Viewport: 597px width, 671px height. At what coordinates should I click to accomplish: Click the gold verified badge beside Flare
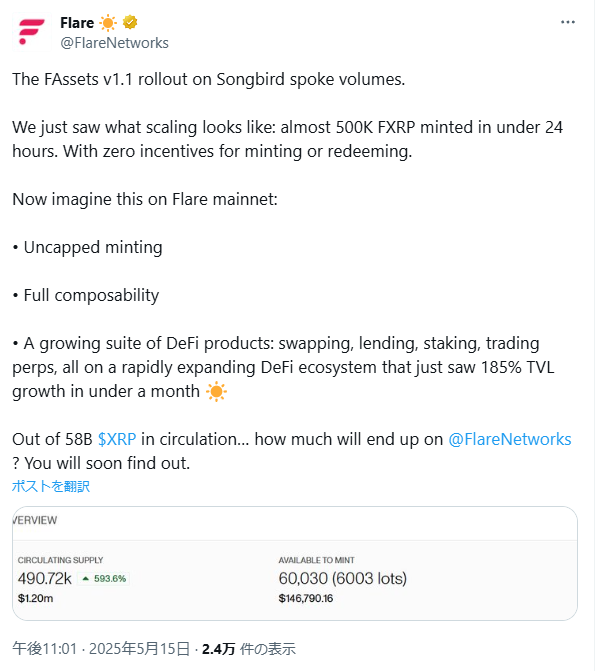(x=130, y=22)
